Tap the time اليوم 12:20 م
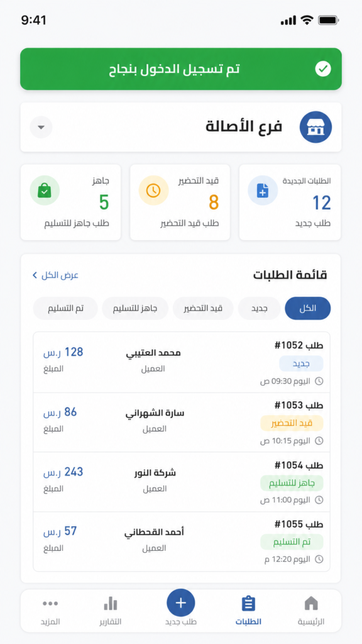 click(288, 559)
